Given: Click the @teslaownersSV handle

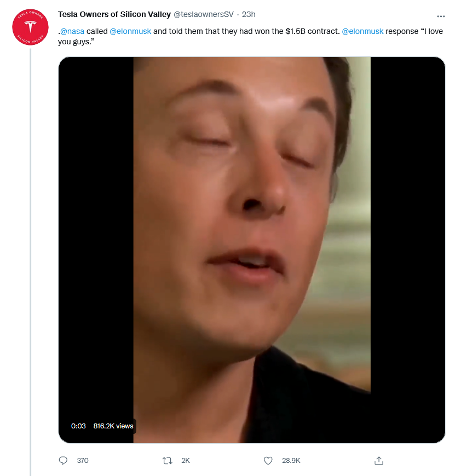Looking at the screenshot, I should click(204, 14).
